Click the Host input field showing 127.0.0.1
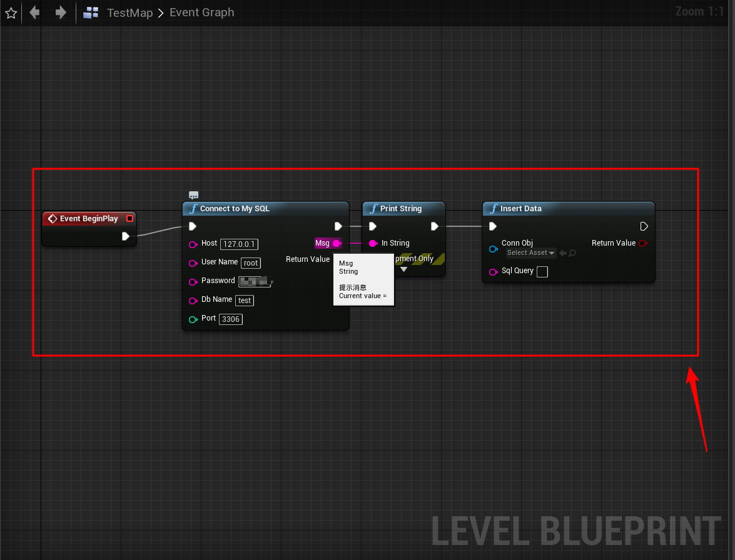The width and height of the screenshot is (735, 560). (238, 244)
